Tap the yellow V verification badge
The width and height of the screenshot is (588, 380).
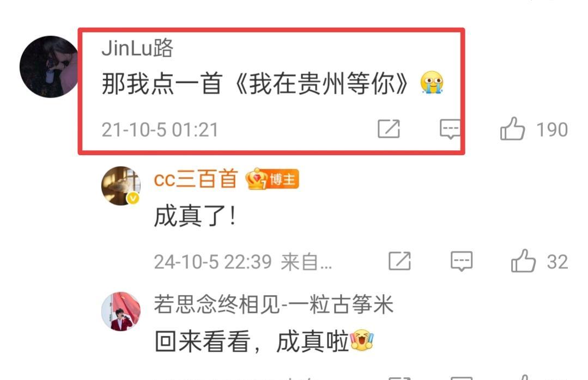point(133,198)
